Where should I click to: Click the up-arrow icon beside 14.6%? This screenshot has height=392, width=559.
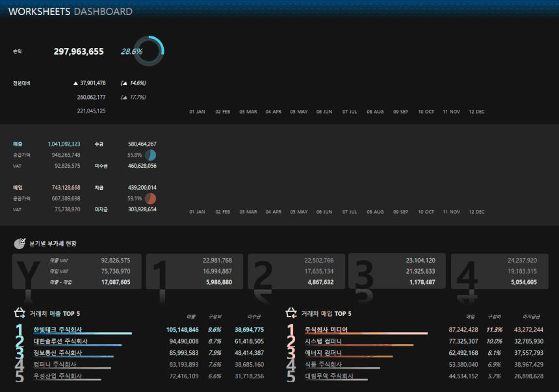(123, 83)
